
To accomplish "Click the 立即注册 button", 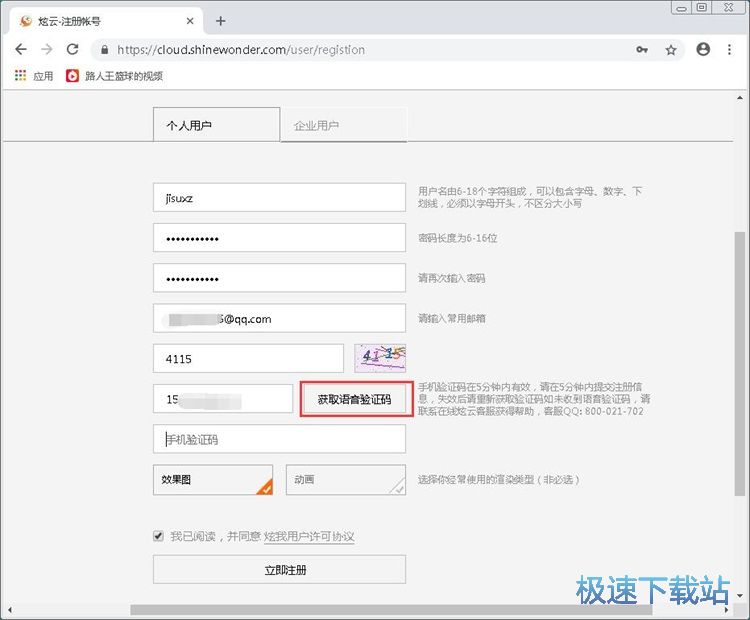I will point(279,569).
